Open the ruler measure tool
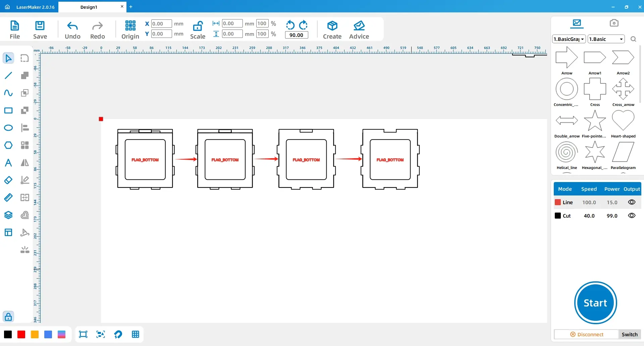Screen dimensions: 644x346 coord(8,197)
